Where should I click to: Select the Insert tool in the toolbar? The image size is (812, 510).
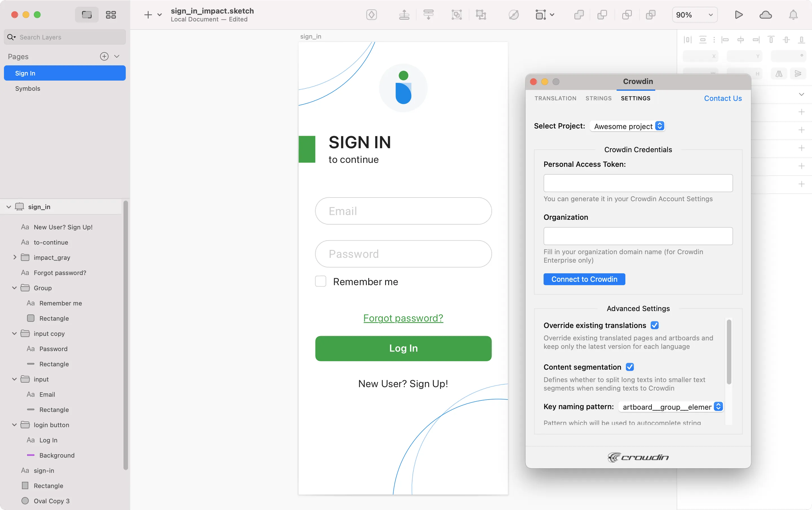(148, 15)
